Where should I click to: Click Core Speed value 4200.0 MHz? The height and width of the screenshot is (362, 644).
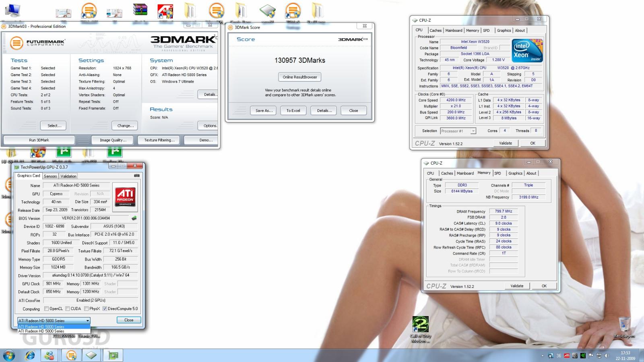[x=455, y=100]
